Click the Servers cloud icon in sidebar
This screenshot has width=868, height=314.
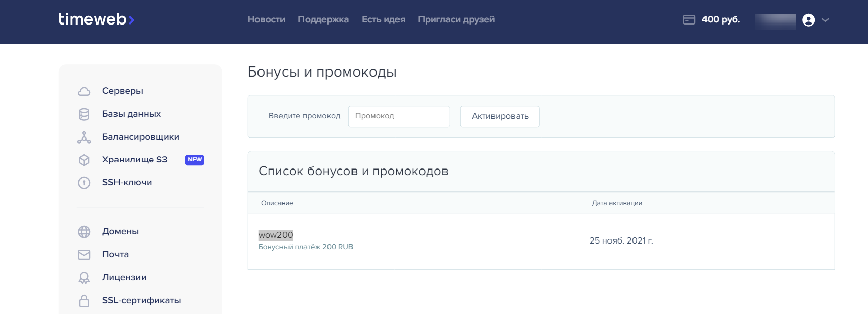click(84, 91)
